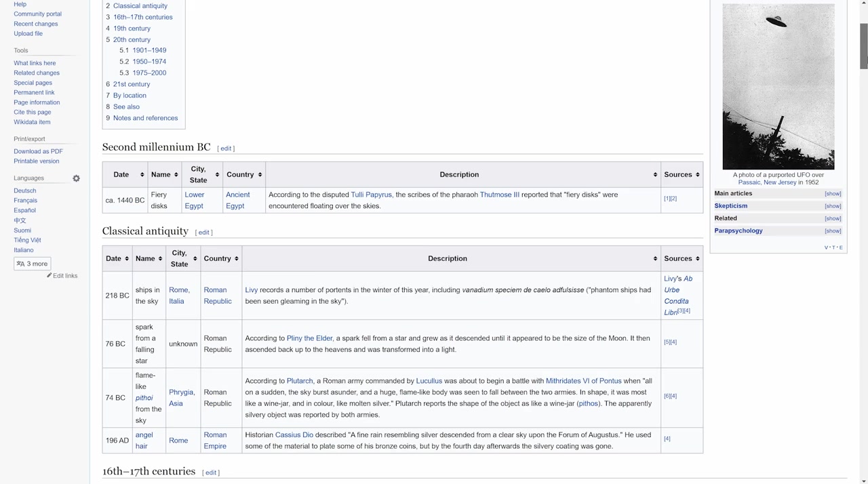The height and width of the screenshot is (484, 868).
Task: Show the Related section in infobox
Action: (x=832, y=218)
